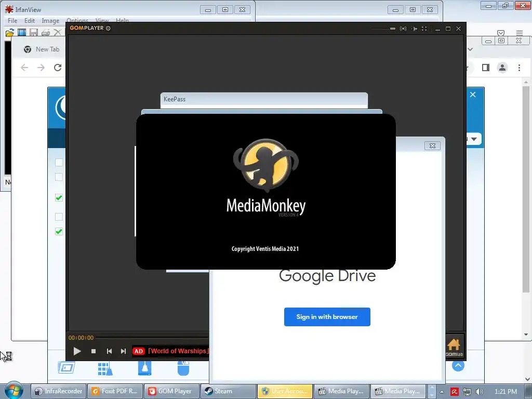Close the blue window with white X
532x399 pixels.
(473, 95)
